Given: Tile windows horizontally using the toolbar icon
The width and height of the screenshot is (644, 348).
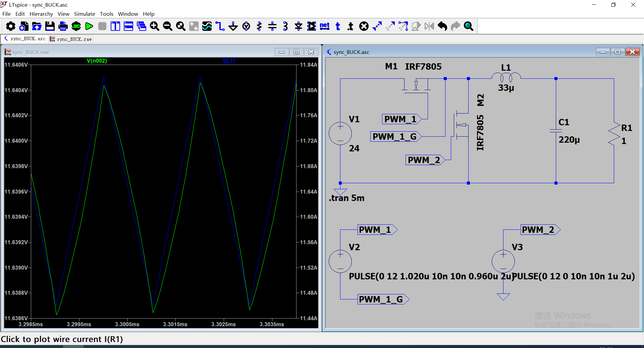Looking at the screenshot, I should [128, 26].
